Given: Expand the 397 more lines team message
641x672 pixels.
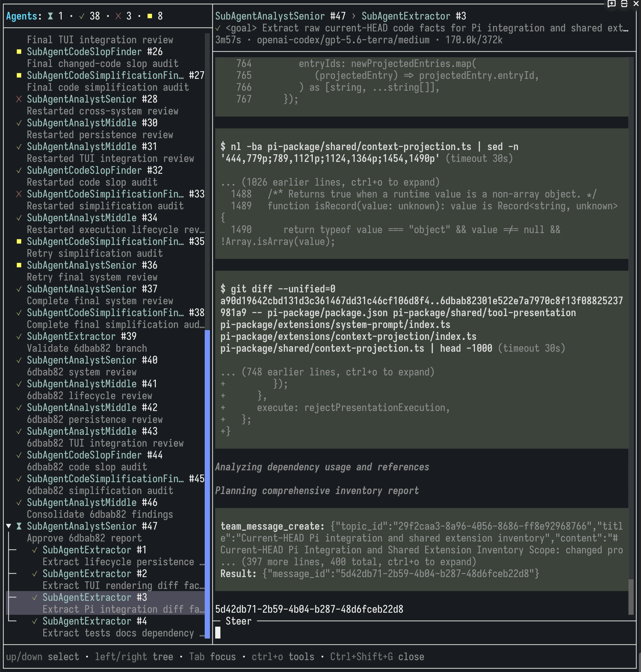Looking at the screenshot, I should click(x=348, y=562).
